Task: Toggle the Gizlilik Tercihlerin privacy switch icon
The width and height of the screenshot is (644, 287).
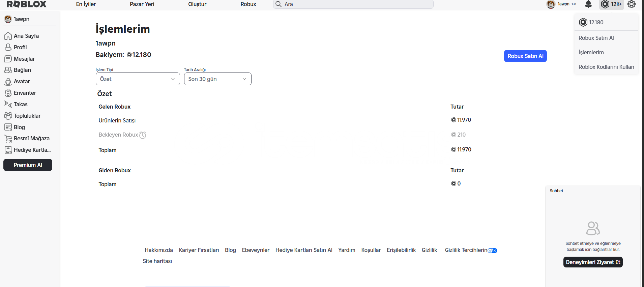Action: (493, 251)
